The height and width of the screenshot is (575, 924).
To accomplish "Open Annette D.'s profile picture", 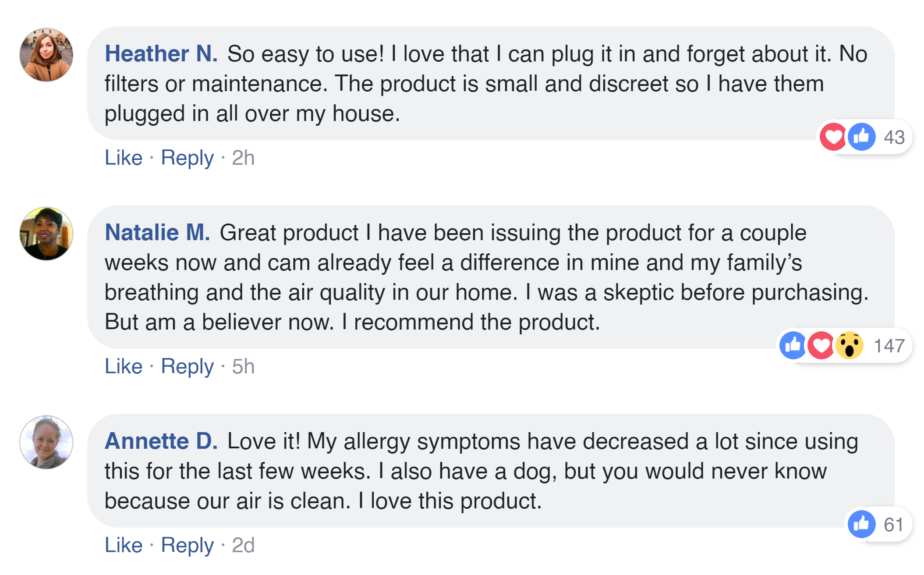I will (x=46, y=442).
